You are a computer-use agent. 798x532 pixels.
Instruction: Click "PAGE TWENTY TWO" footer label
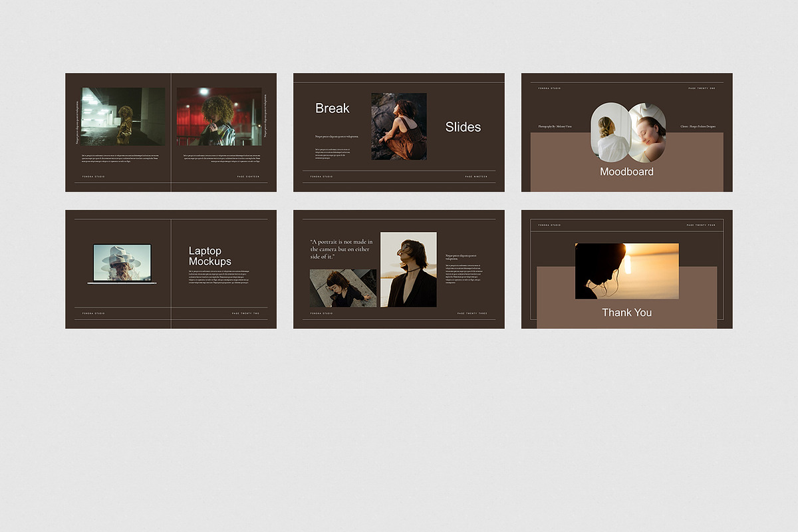click(245, 313)
